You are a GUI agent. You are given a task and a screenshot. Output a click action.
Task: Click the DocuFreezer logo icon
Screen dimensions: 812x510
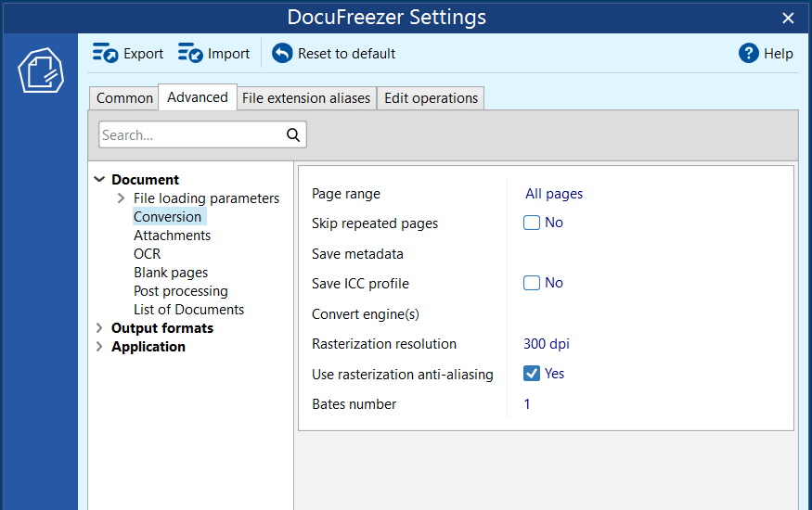(x=40, y=72)
